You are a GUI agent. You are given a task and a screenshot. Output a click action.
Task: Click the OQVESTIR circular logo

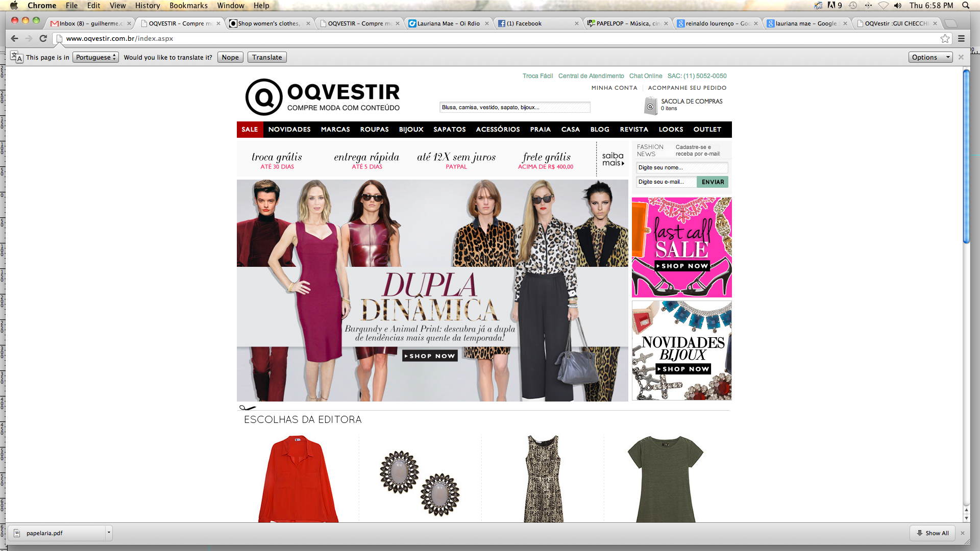coord(264,97)
